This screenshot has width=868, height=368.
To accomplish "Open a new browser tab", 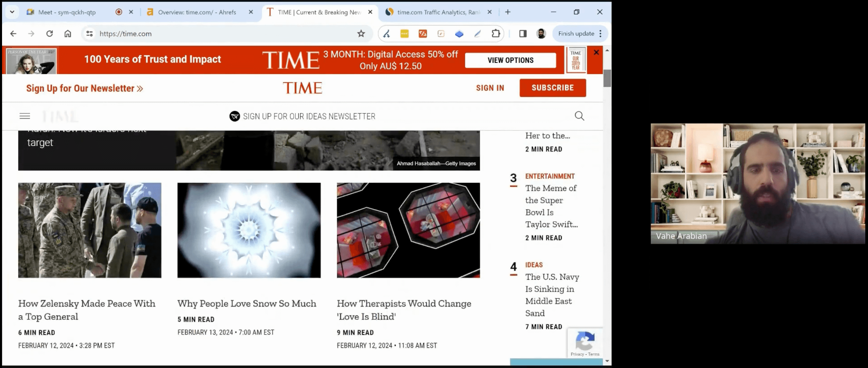I will 508,12.
